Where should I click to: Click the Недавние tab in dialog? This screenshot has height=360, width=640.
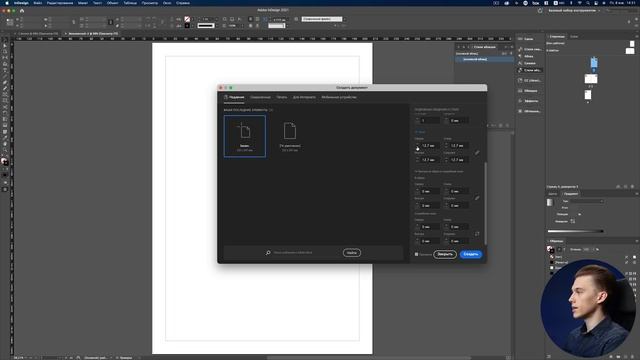point(234,97)
